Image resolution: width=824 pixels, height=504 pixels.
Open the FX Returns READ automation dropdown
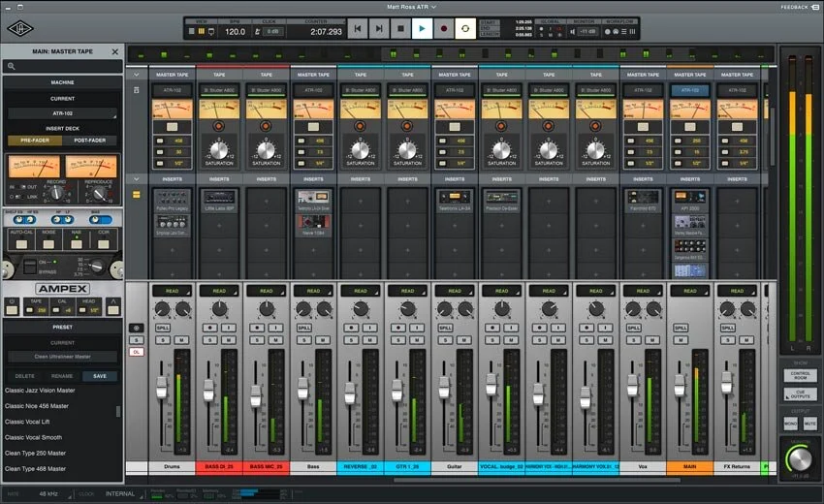[x=738, y=291]
